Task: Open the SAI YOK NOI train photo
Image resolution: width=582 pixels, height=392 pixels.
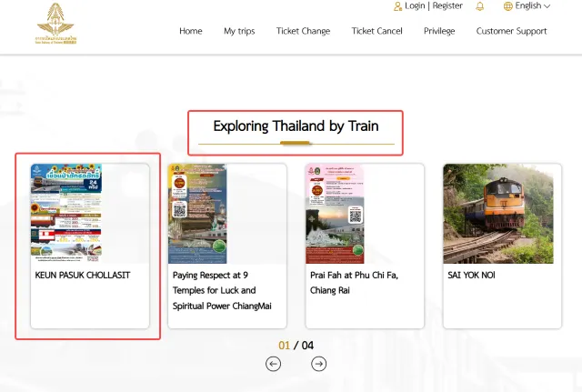Action: pos(498,214)
